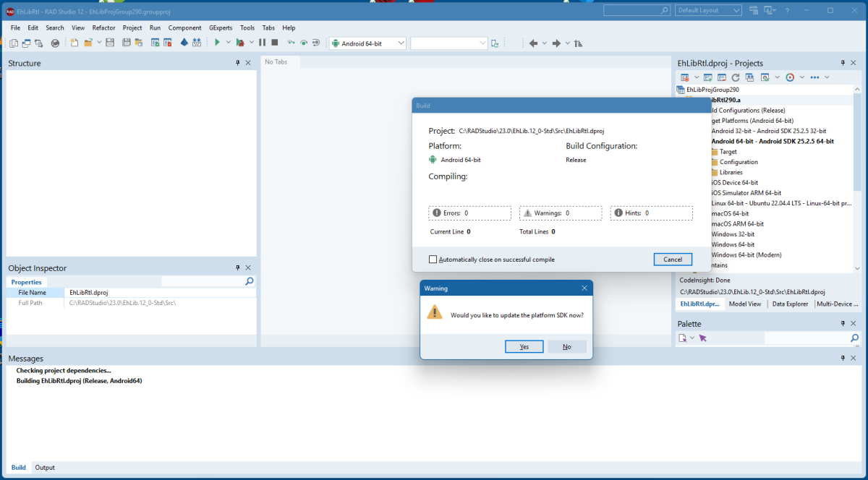The height and width of the screenshot is (480, 868).
Task: Pin the Structure panel
Action: click(x=238, y=63)
